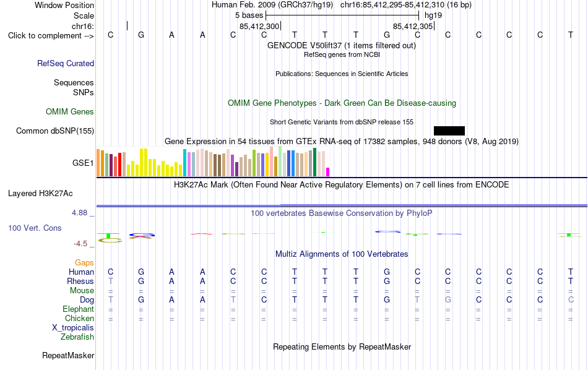
Task: Click the 85,412,300 position marker
Action: tap(260, 26)
